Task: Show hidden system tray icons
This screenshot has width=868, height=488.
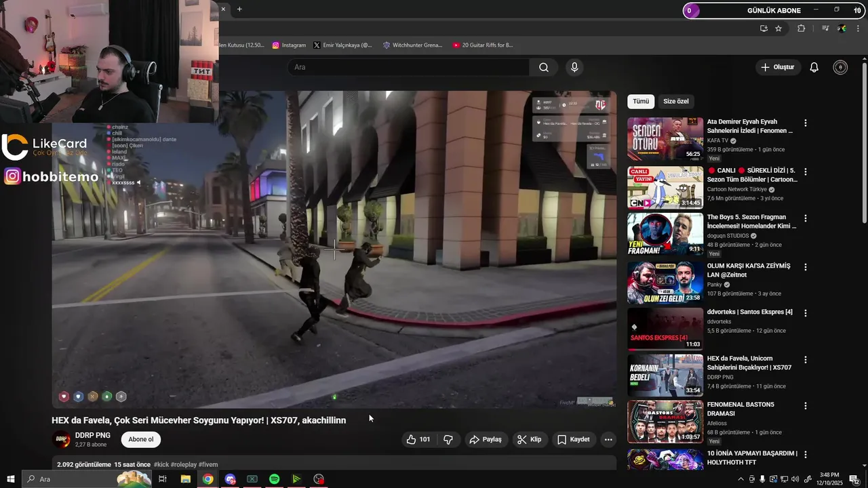Action: point(741,479)
